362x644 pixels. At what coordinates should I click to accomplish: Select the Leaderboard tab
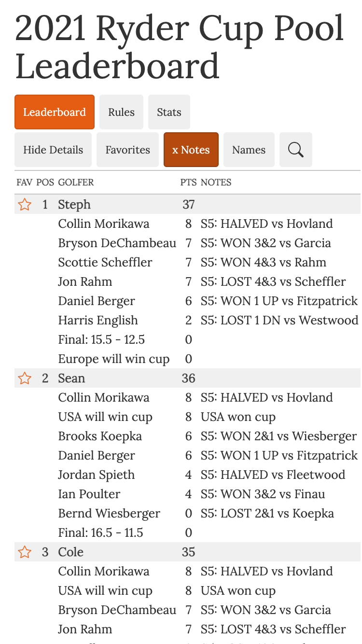click(54, 112)
